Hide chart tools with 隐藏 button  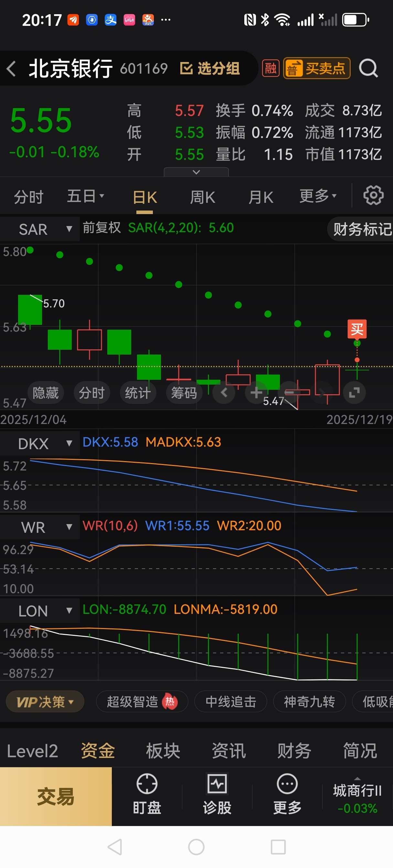[x=46, y=393]
